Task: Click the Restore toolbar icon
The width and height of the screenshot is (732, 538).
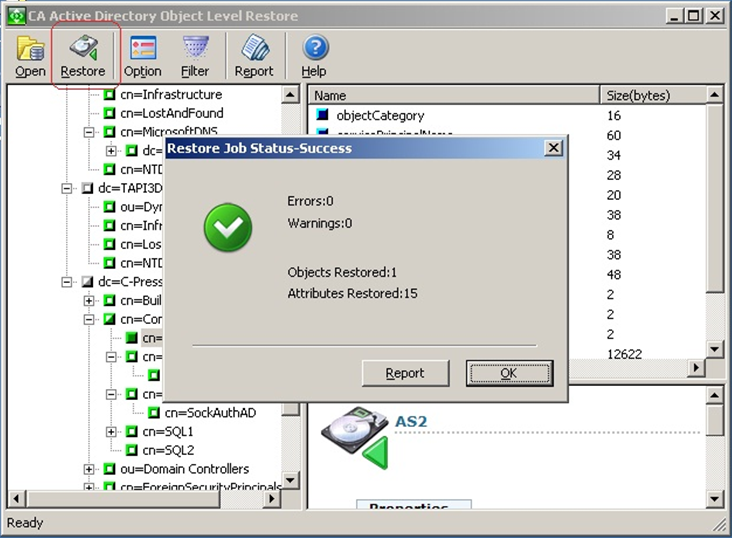Action: click(x=83, y=57)
